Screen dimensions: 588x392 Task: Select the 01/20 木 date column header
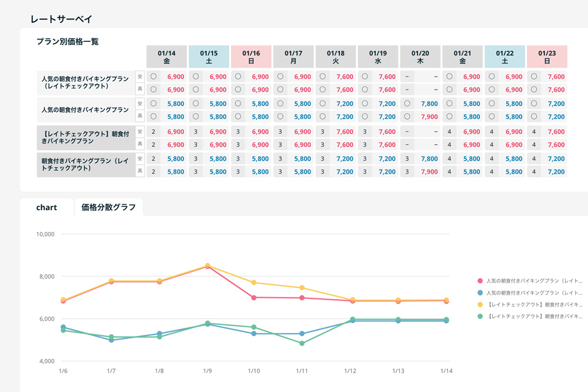(420, 57)
